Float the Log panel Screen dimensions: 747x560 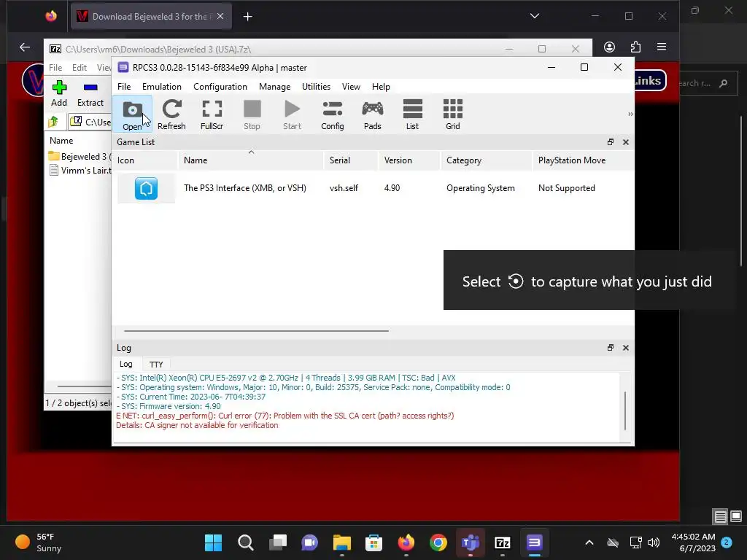(611, 348)
